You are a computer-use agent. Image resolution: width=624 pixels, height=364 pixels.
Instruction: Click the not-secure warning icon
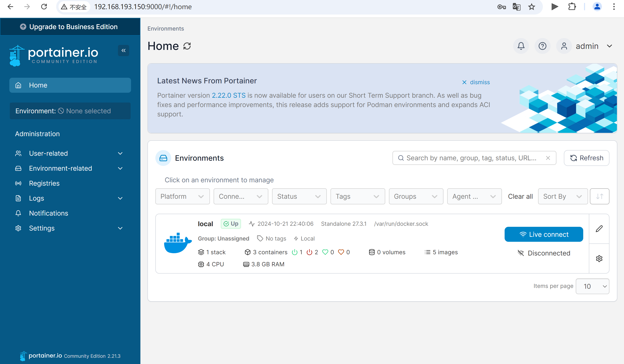[64, 7]
